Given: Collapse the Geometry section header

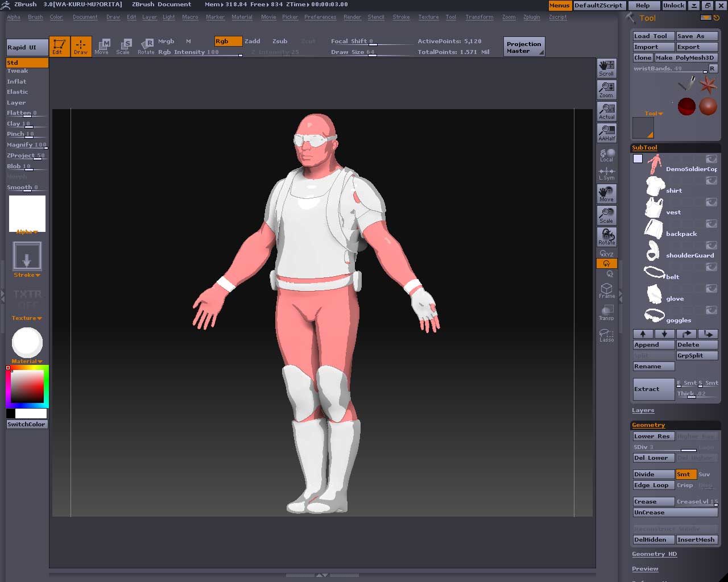Looking at the screenshot, I should pos(648,425).
